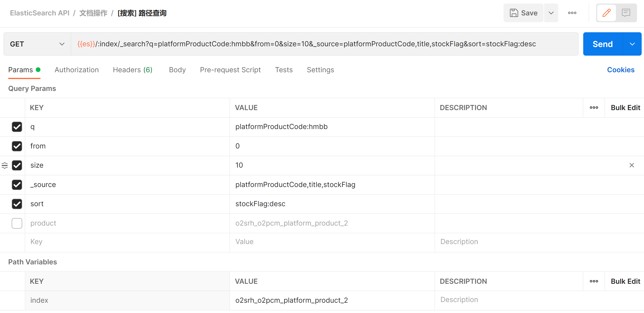Open the 文档操作 breadcrumb folder
This screenshot has height=313, width=644.
93,13
